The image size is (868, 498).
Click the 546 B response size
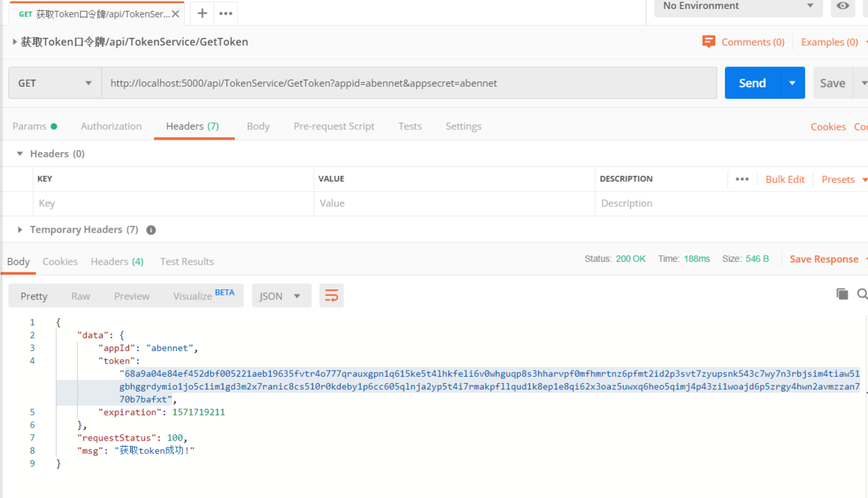coord(757,259)
